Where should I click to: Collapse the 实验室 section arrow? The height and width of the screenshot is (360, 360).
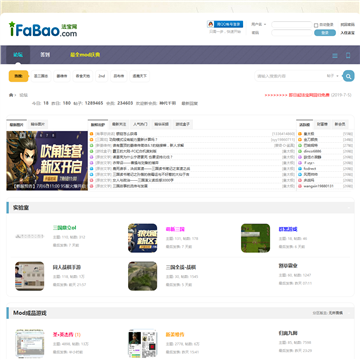coord(349,208)
